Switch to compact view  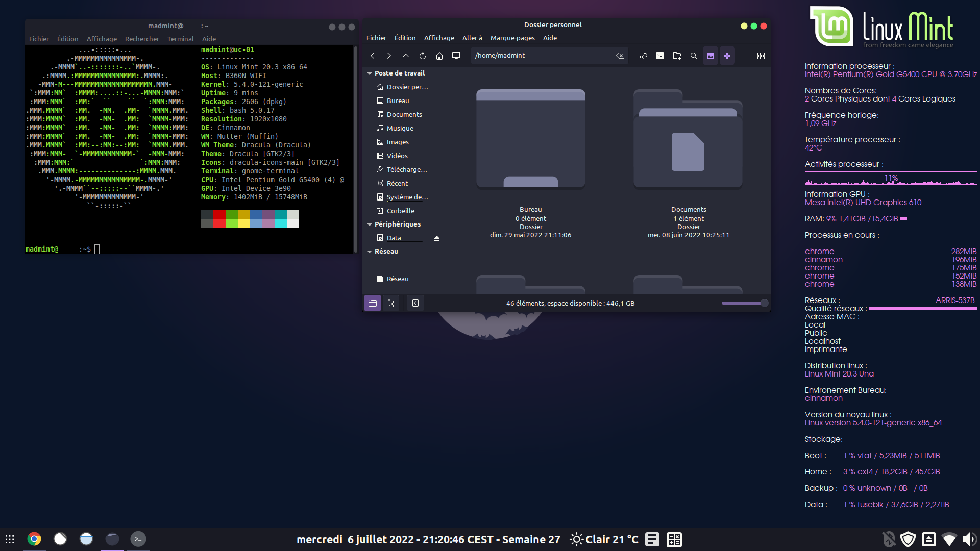761,56
